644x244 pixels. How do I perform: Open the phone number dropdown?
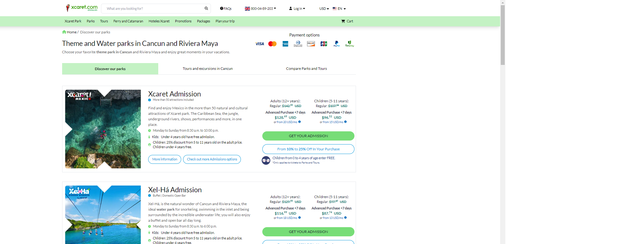(x=260, y=9)
